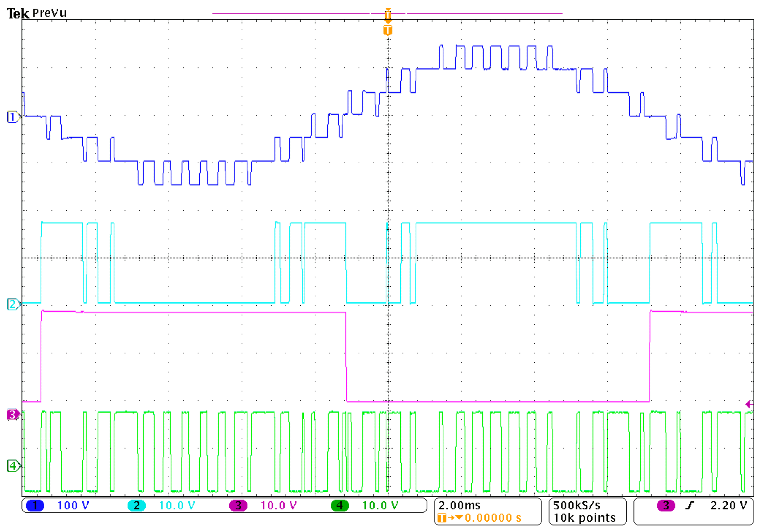Click the small orange T icon in delay readout
Screen dimensions: 761x532
[x=442, y=518]
